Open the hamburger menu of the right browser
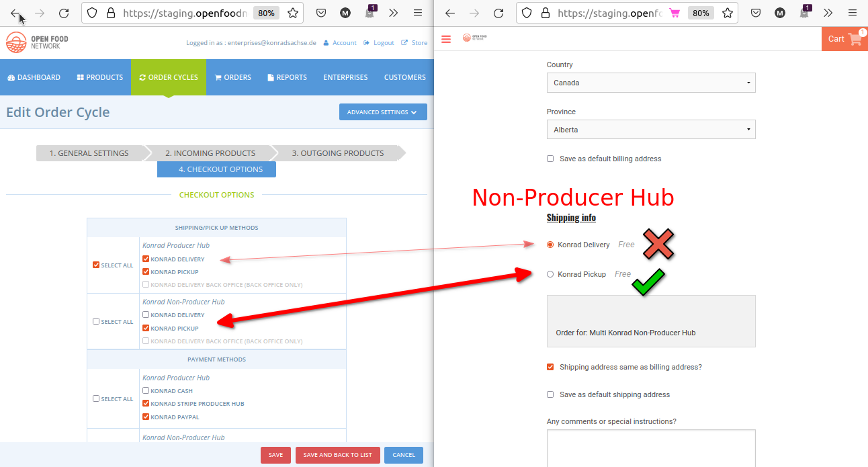 pyautogui.click(x=853, y=13)
